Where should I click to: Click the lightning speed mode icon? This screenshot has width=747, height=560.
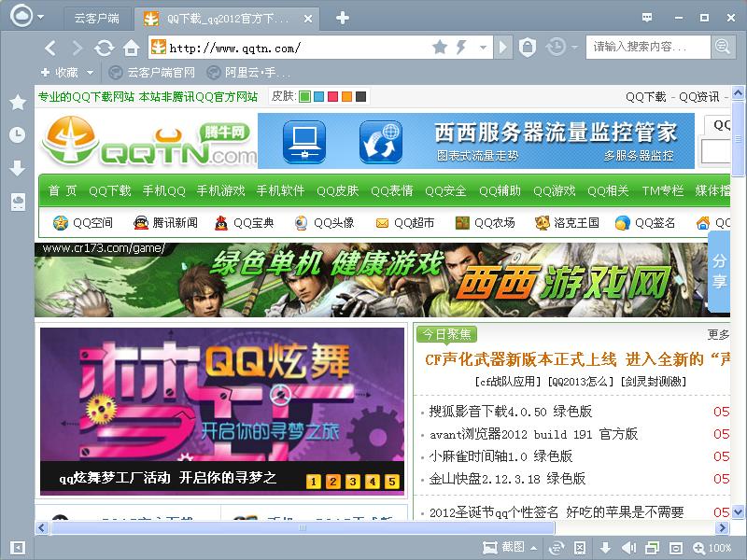point(461,48)
